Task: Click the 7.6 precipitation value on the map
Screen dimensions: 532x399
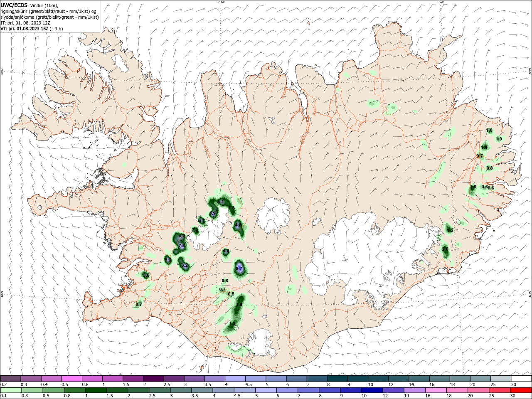Action: (182, 246)
